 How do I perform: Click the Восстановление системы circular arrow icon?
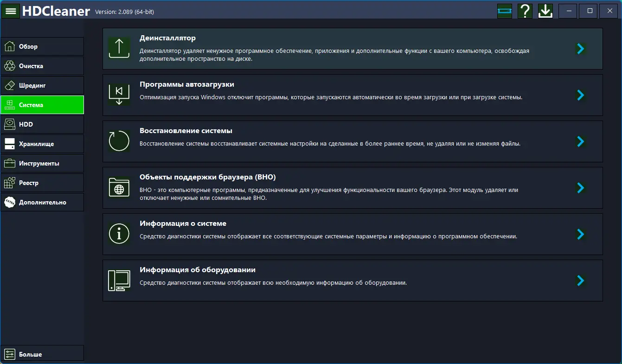point(119,141)
